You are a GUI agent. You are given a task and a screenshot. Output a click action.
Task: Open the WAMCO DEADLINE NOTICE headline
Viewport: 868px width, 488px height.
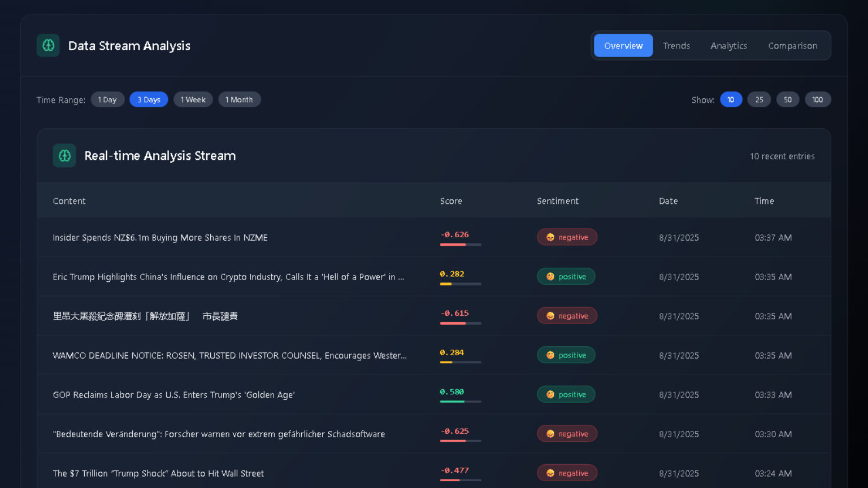click(x=229, y=355)
